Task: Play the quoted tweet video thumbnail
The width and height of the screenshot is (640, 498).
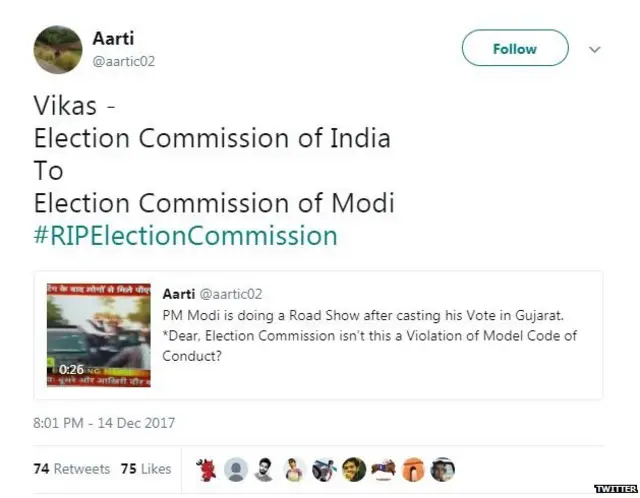Action: click(x=98, y=335)
